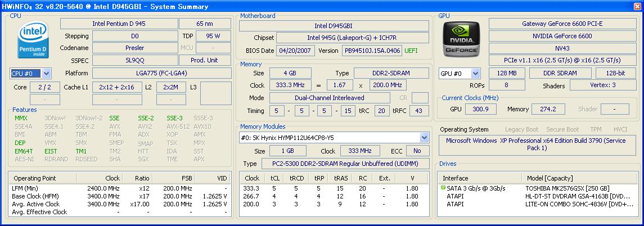Click the chipset Intel 945G (Lakeport-G) field
The image size is (644, 226).
tap(353, 38)
